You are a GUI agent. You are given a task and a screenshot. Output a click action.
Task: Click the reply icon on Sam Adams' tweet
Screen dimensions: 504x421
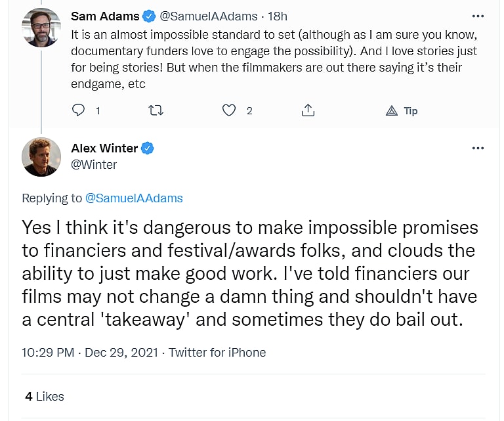(x=79, y=110)
